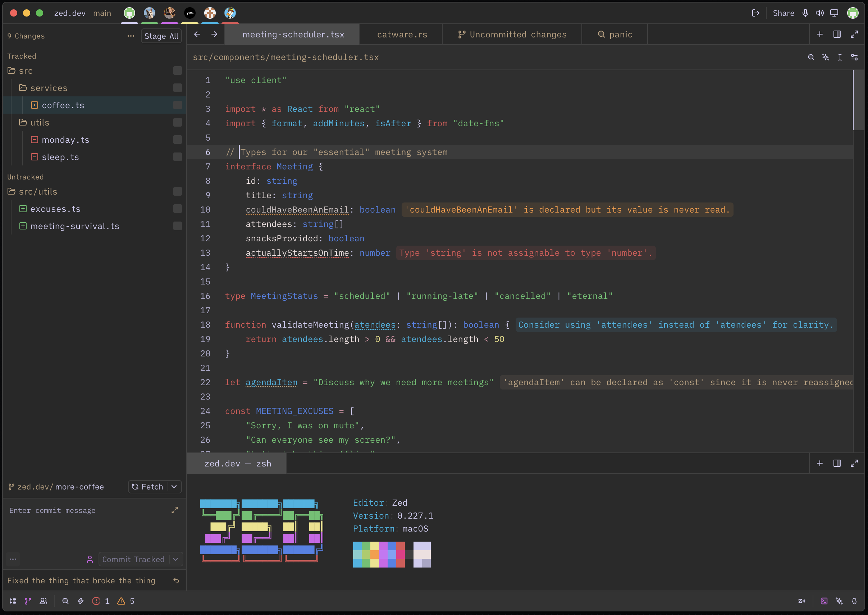Stage the sleep.ts checkbox
The height and width of the screenshot is (615, 868).
click(178, 157)
